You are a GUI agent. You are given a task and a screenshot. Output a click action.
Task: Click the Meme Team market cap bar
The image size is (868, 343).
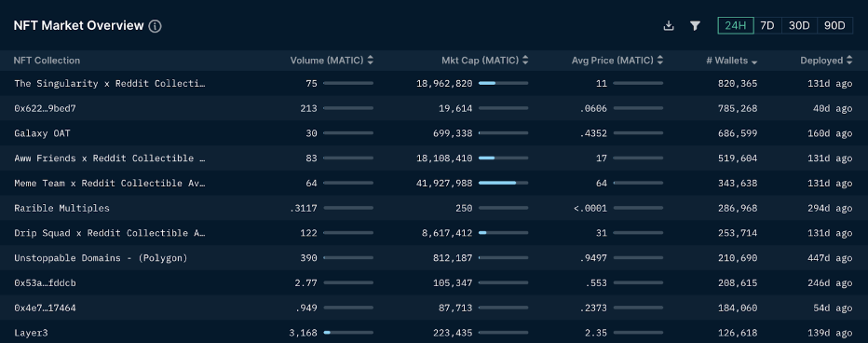click(x=503, y=183)
